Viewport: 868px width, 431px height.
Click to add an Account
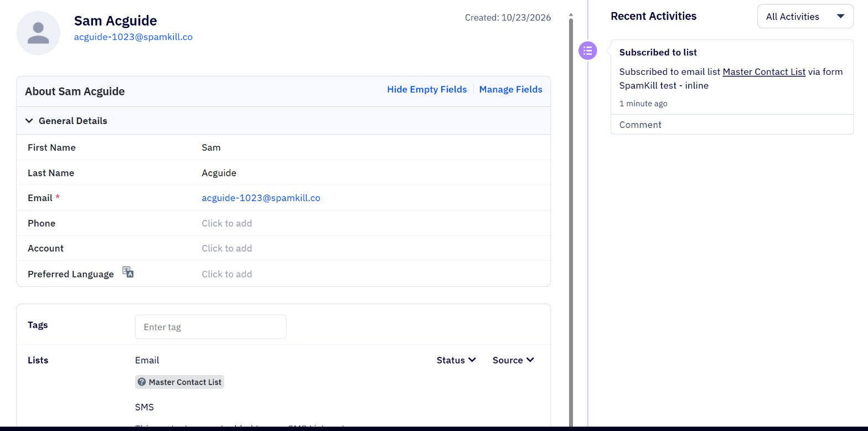coord(227,248)
